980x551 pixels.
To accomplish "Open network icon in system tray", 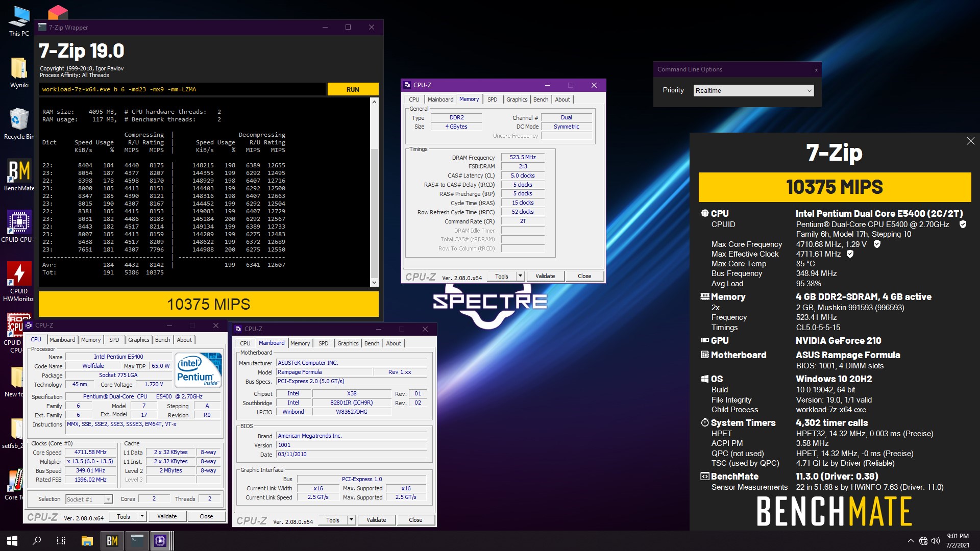I will click(x=923, y=541).
